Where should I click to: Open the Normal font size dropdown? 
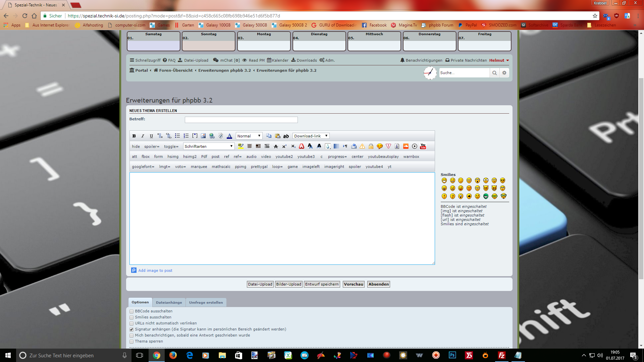tap(249, 136)
